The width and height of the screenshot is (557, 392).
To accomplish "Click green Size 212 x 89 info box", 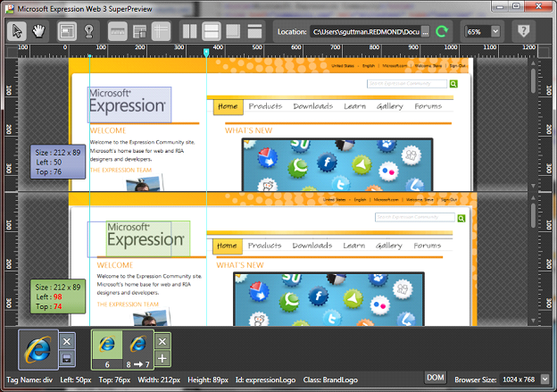I will (x=58, y=296).
